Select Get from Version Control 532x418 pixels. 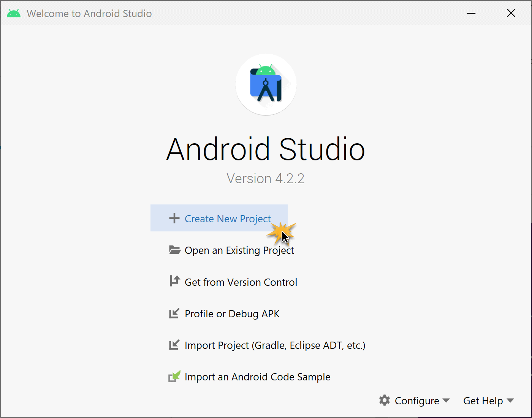coord(233,282)
